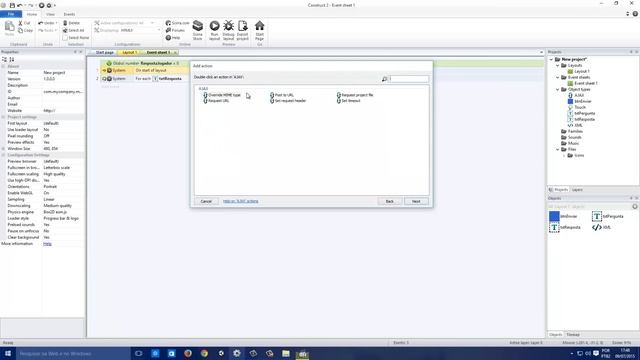Click the Help link in Properties panel
This screenshot has width=640, height=360.
pos(47,244)
